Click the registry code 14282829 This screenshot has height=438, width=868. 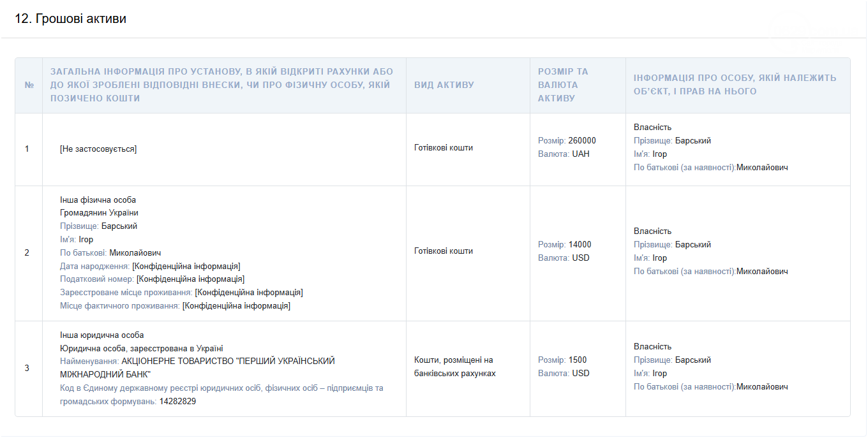pos(177,402)
